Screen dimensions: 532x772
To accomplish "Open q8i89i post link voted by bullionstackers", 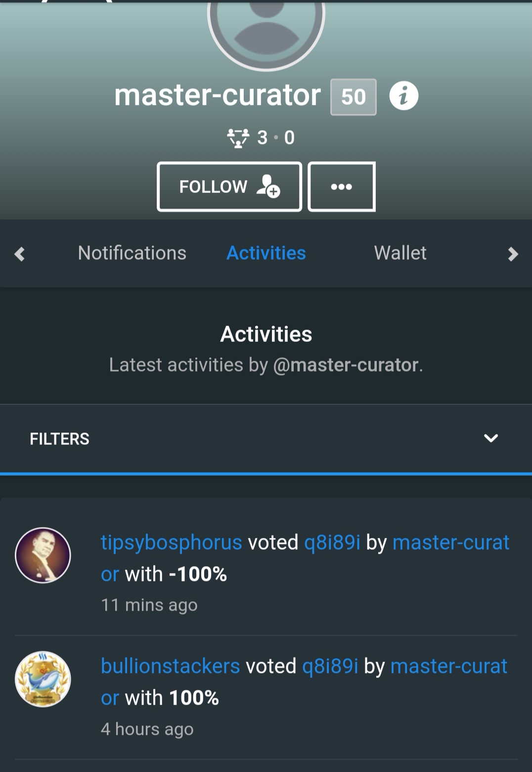I will pyautogui.click(x=330, y=666).
